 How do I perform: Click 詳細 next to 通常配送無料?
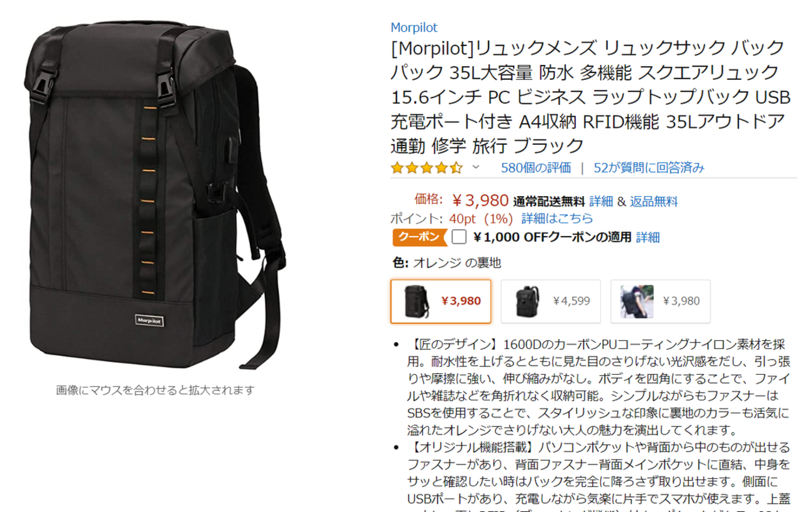tap(602, 202)
